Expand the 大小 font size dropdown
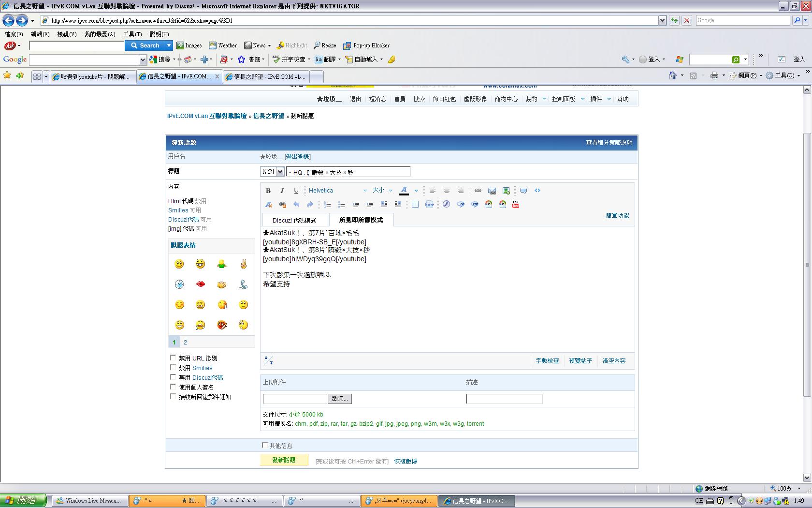The height and width of the screenshot is (508, 812). pos(383,191)
